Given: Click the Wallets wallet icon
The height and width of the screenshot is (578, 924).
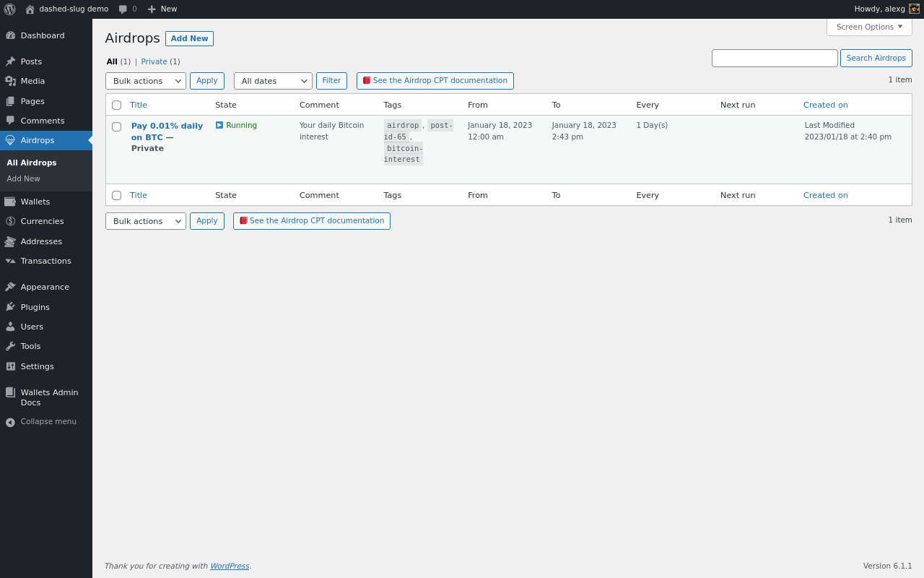Looking at the screenshot, I should point(10,202).
